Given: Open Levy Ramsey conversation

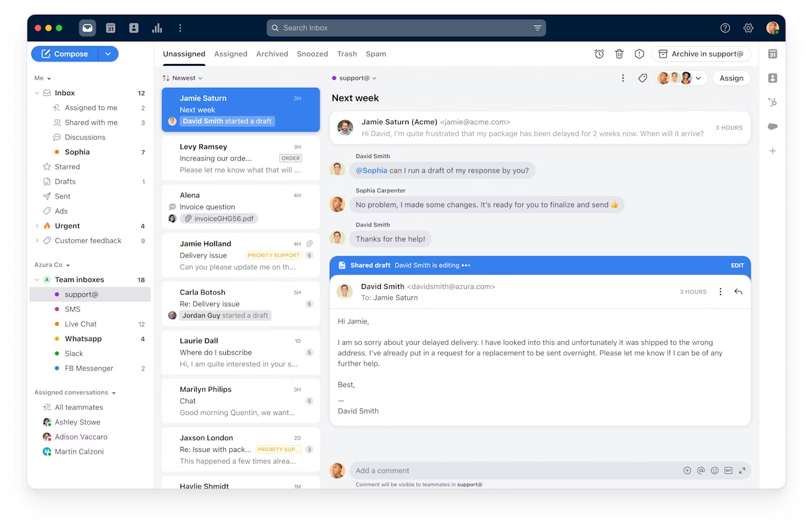Looking at the screenshot, I should (x=241, y=159).
